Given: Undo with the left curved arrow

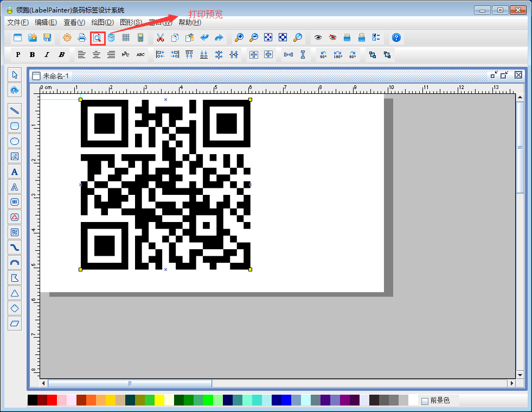Looking at the screenshot, I should point(204,37).
